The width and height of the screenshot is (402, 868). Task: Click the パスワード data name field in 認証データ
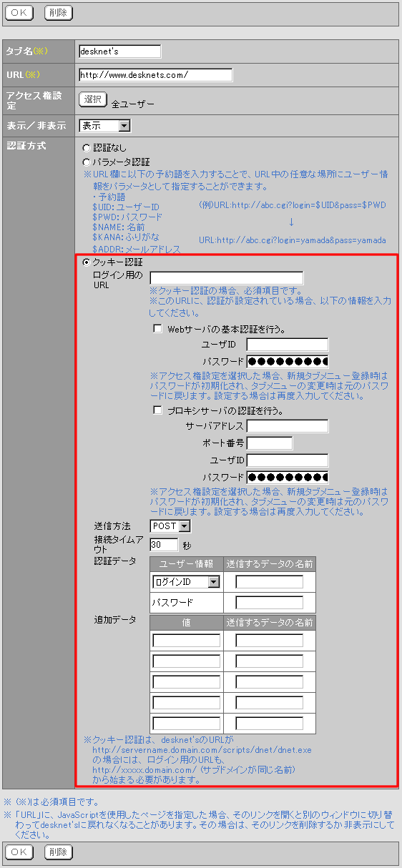[270, 603]
